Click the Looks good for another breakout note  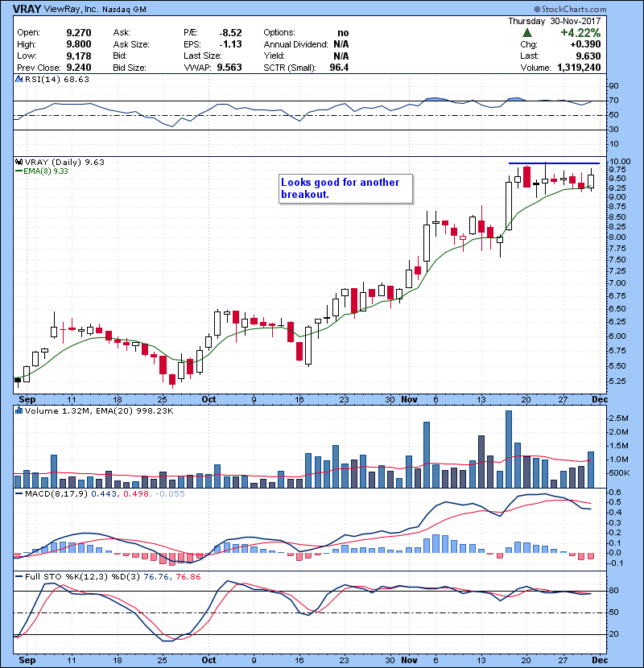click(x=345, y=188)
